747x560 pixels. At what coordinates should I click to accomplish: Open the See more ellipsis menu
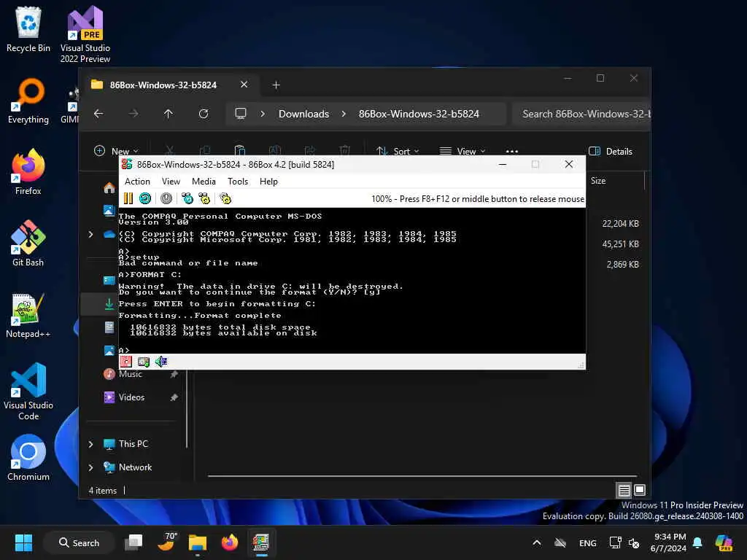[x=511, y=151]
